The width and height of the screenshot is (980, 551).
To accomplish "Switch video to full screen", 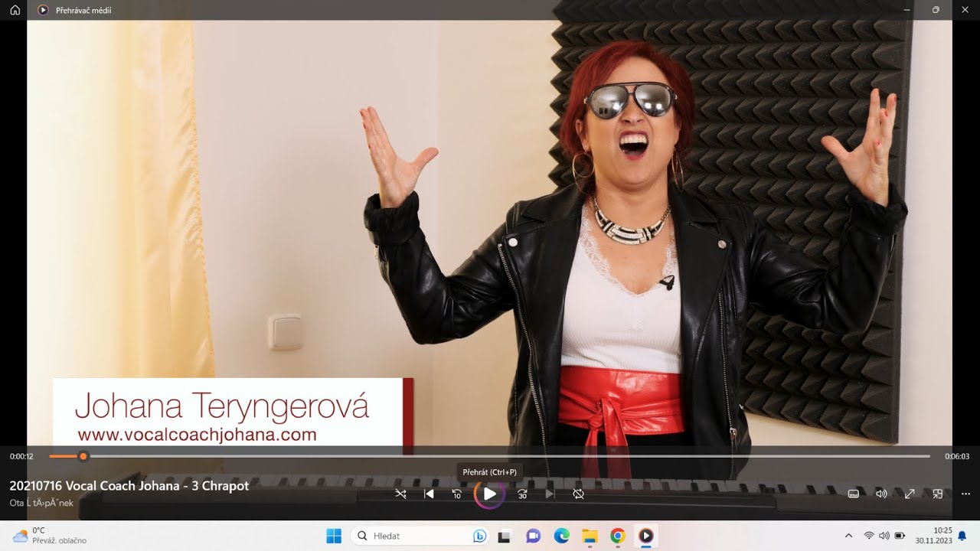I will pos(910,494).
